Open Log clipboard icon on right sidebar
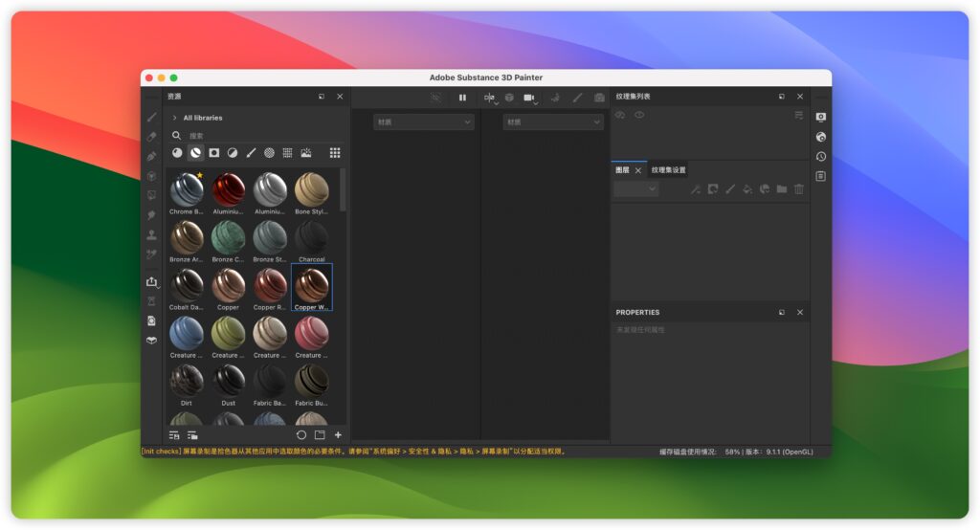980x530 pixels. 821,176
